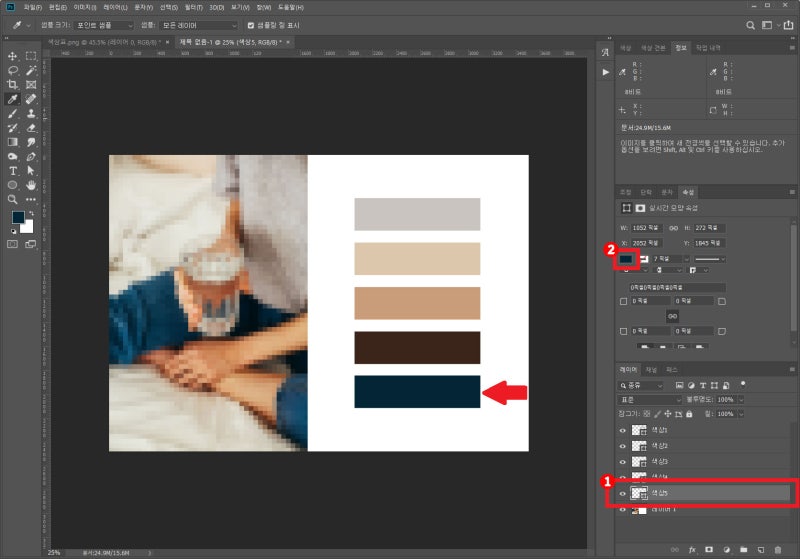Click the Properties width W input field

coord(646,228)
